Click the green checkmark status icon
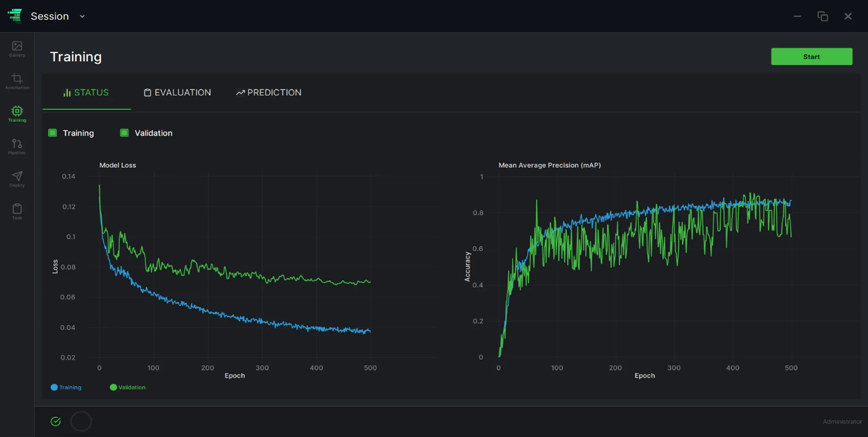This screenshot has height=437, width=868. click(x=56, y=422)
